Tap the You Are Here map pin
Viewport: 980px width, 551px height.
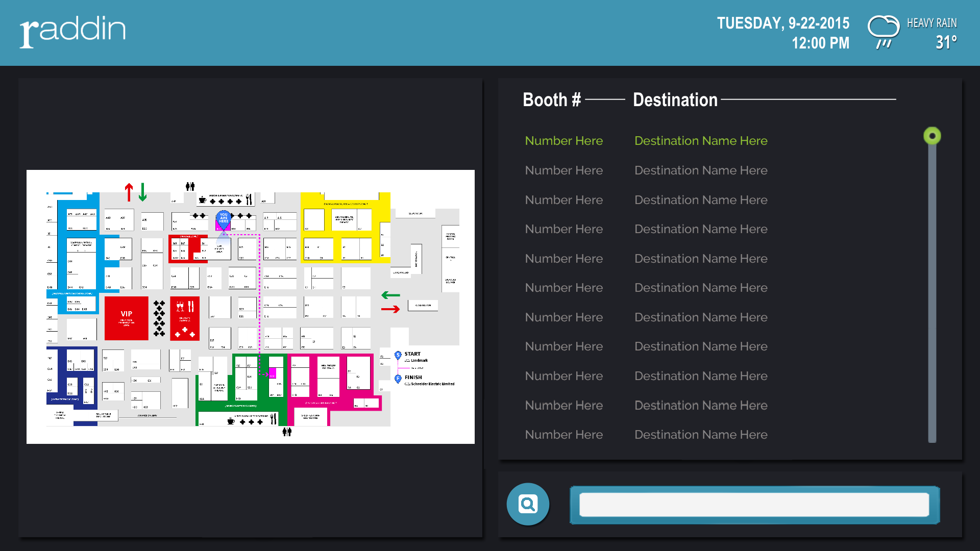pos(223,218)
